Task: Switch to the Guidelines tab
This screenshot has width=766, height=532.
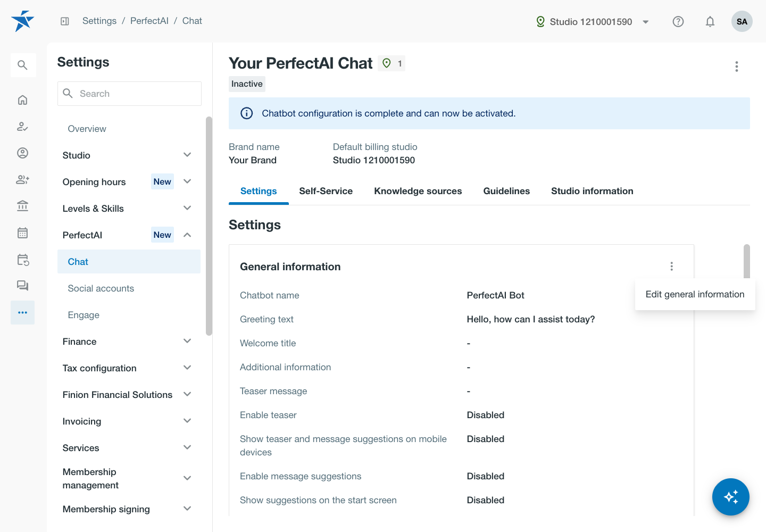Action: pos(506,191)
